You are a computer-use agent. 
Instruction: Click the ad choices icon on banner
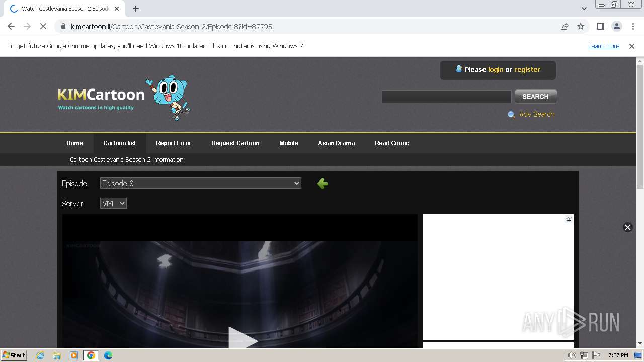(569, 219)
